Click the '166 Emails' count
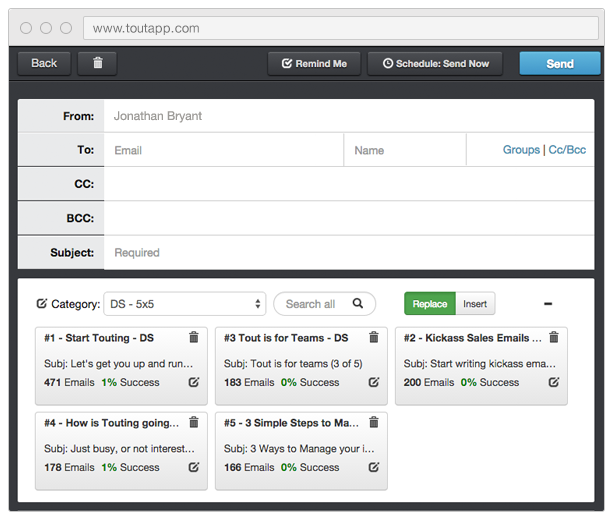 (249, 468)
